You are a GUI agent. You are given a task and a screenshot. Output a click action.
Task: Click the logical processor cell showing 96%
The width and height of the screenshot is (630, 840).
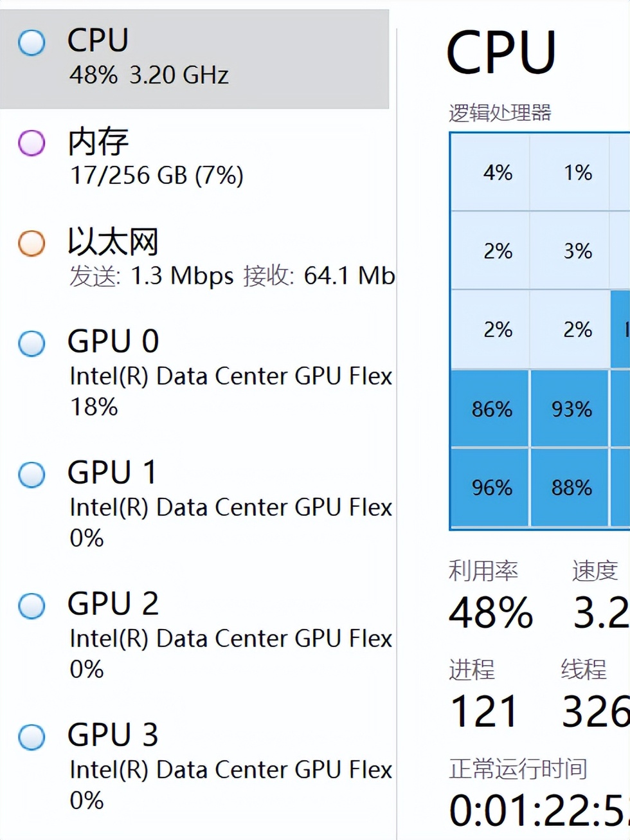[x=491, y=488]
